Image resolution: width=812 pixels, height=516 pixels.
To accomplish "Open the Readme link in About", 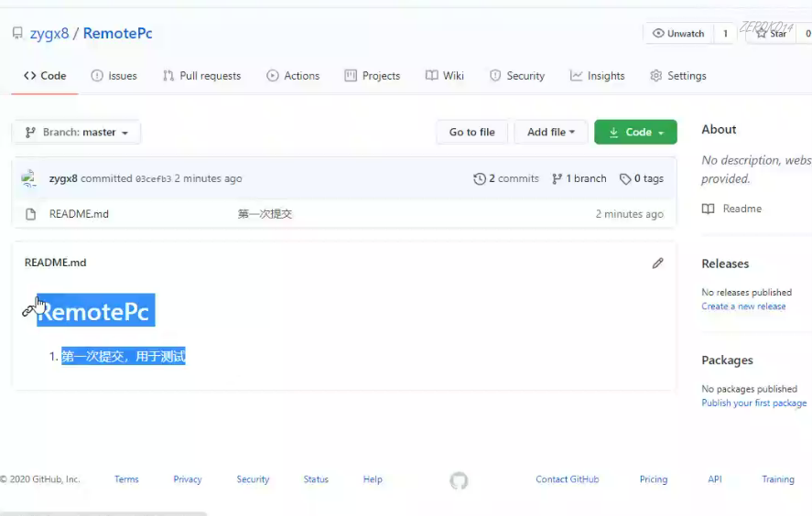I will click(x=731, y=209).
